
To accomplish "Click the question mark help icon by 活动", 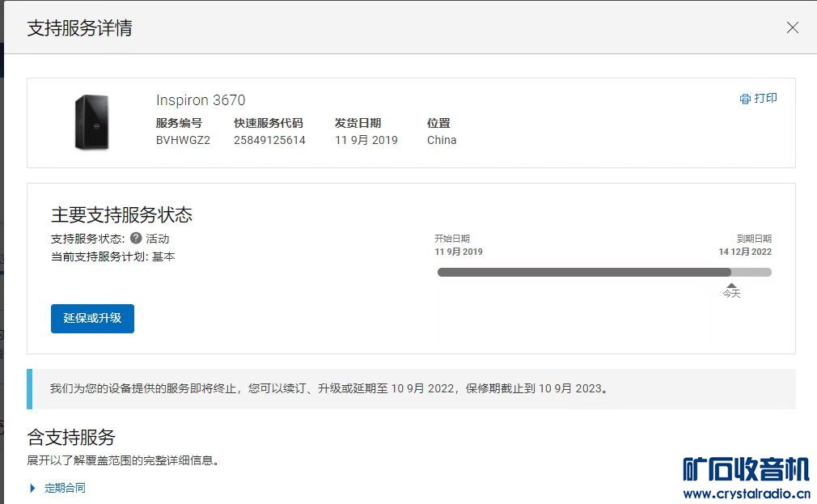I will click(136, 238).
